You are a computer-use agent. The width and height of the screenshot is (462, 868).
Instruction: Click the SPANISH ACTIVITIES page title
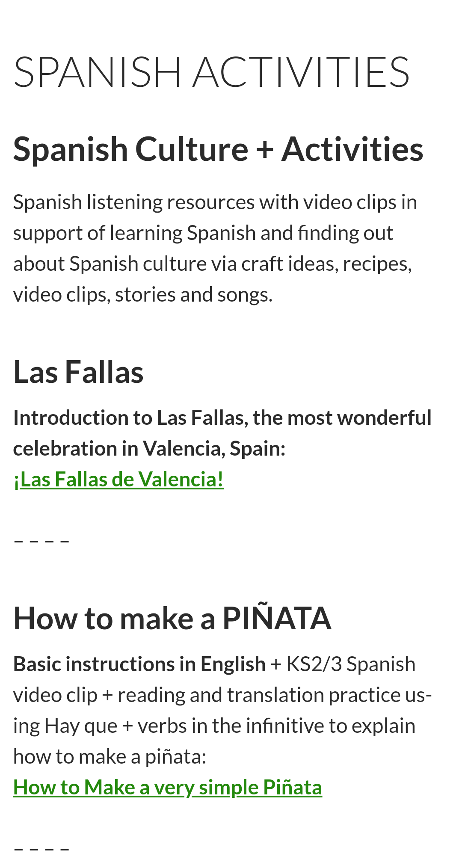[212, 72]
